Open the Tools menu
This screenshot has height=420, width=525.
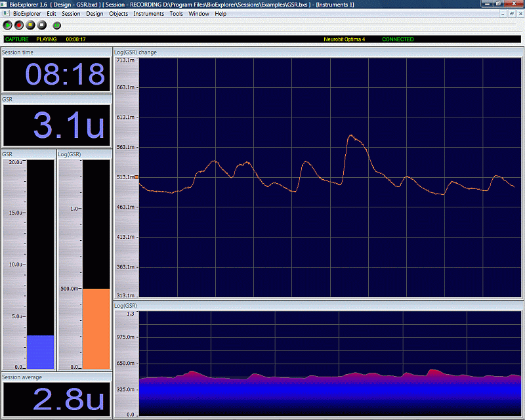(x=176, y=14)
